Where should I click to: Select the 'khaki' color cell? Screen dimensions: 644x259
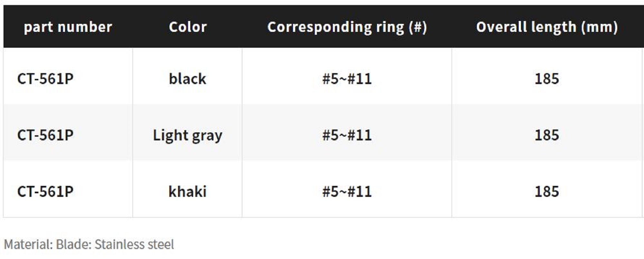187,192
